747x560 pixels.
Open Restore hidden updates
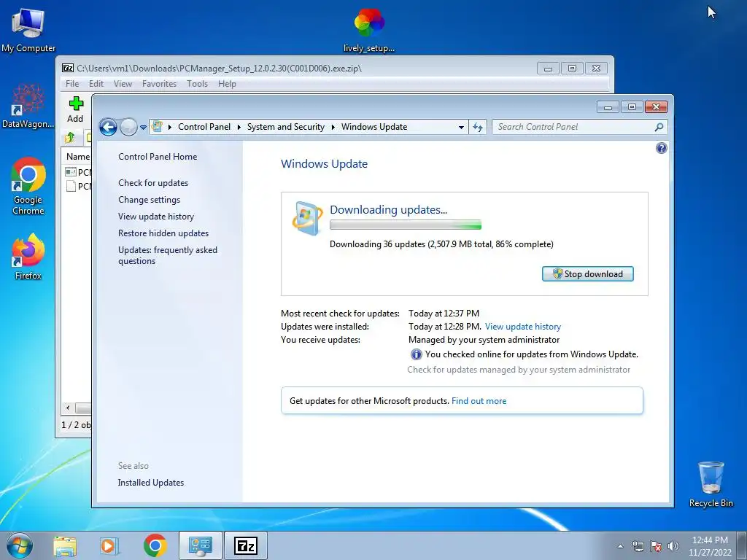coord(163,233)
